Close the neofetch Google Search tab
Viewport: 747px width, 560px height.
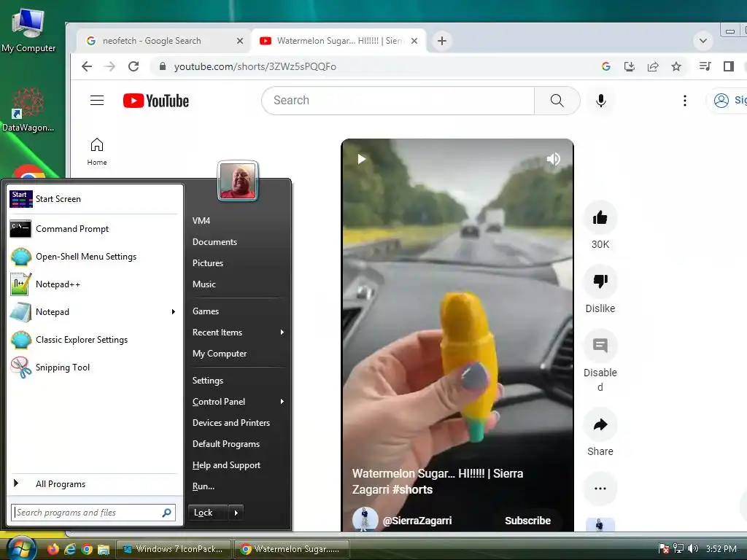(239, 41)
